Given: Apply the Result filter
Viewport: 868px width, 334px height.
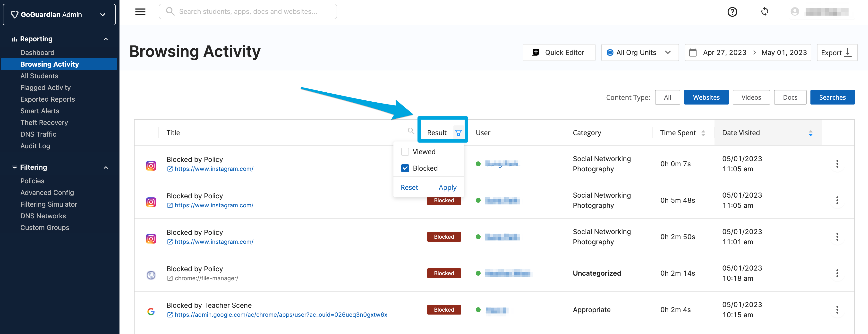Looking at the screenshot, I should tap(447, 187).
